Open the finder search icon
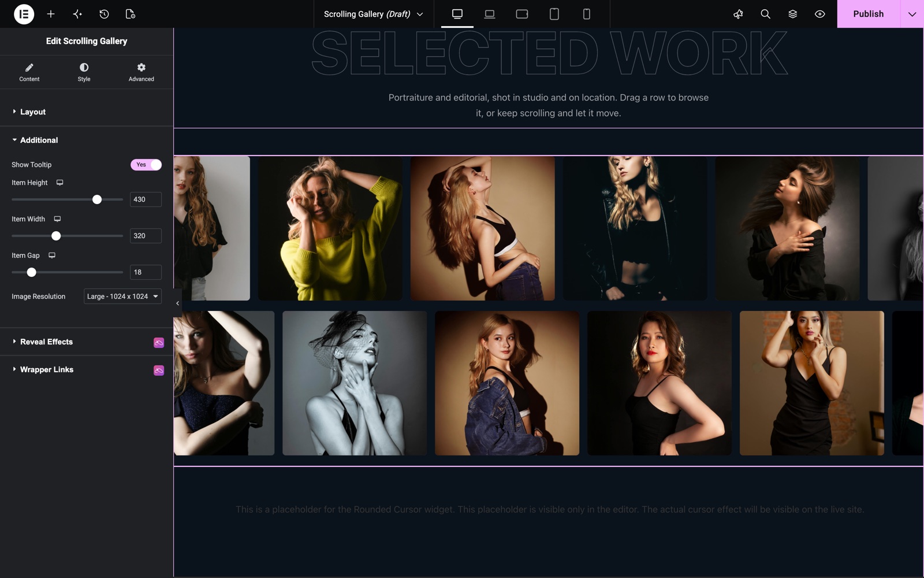This screenshot has width=924, height=578. pyautogui.click(x=765, y=14)
